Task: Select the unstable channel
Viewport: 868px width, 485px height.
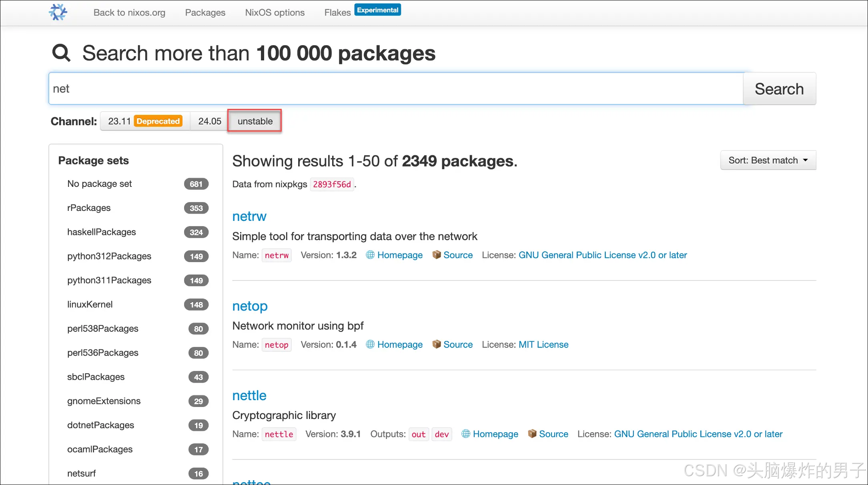Action: (x=255, y=121)
